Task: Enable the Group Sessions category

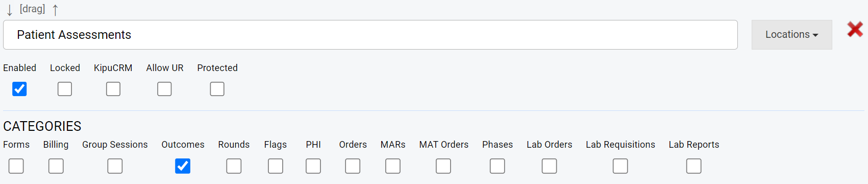Action: [x=115, y=166]
